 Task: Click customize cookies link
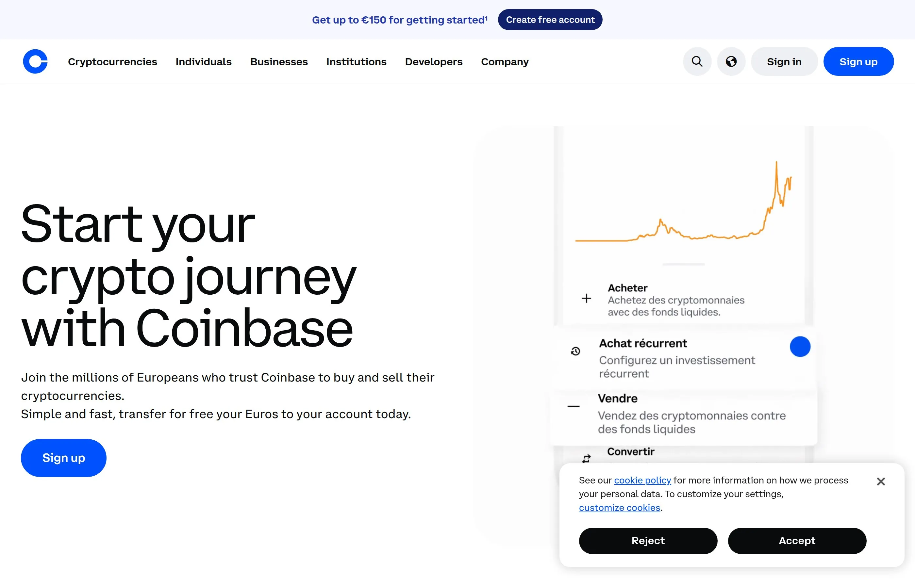619,507
